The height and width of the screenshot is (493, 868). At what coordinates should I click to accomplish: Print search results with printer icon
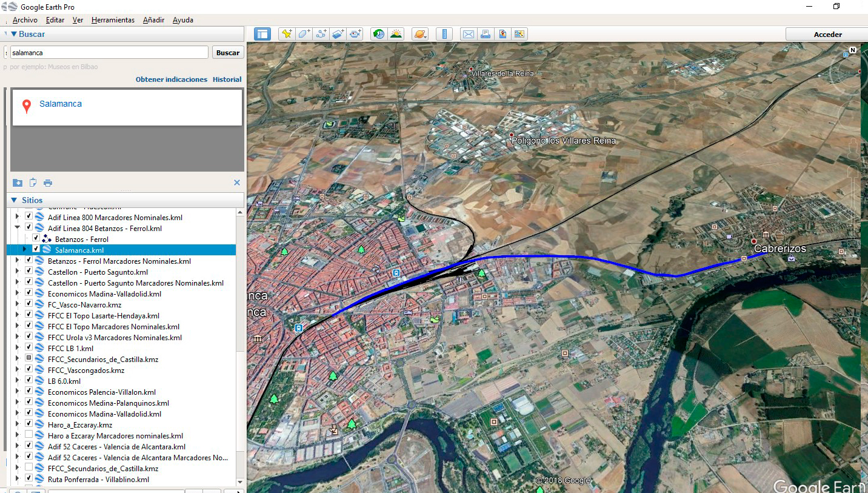click(x=48, y=183)
